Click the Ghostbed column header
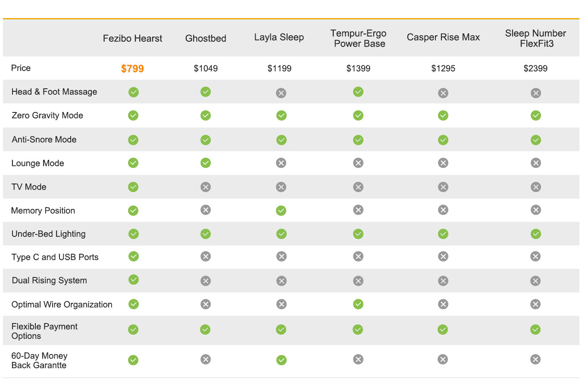The image size is (582, 392). [x=206, y=38]
